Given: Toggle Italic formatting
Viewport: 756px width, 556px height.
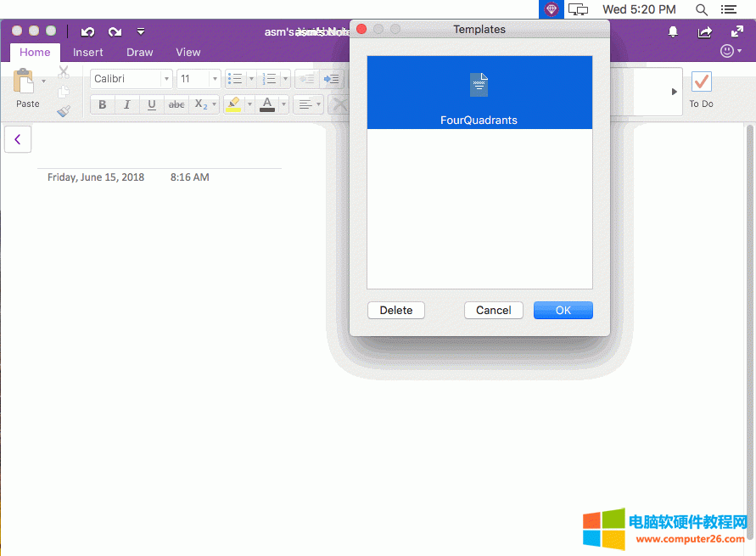Looking at the screenshot, I should [126, 104].
